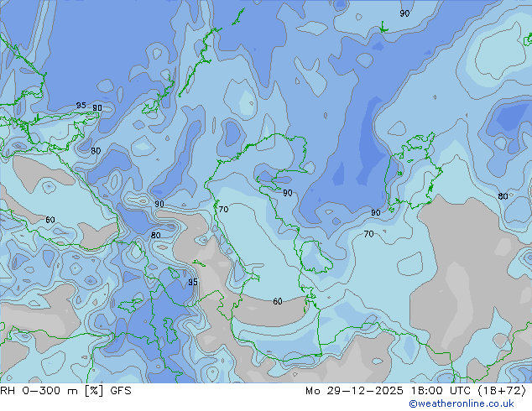Click the 90 contour label right of the 95 label
This screenshot has height=411, width=532.
click(97, 108)
